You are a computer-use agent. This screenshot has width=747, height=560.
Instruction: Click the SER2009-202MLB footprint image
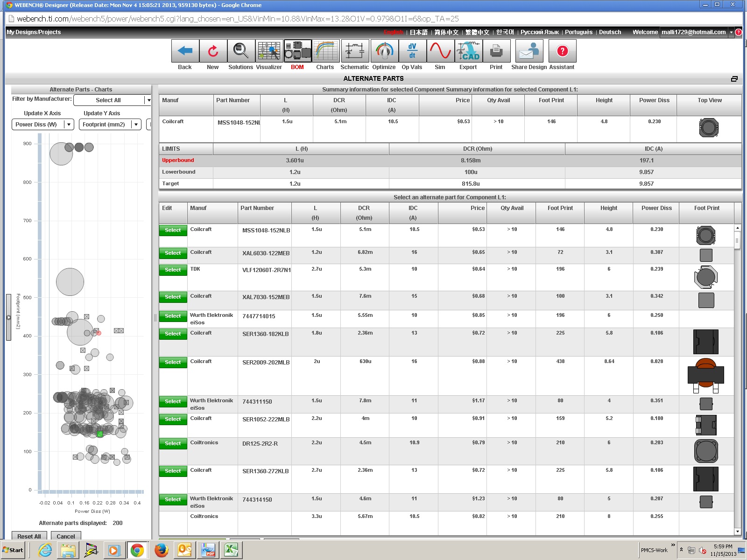(706, 375)
